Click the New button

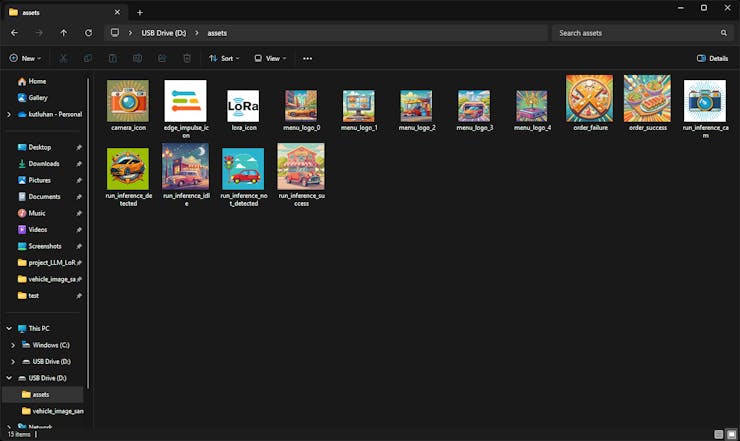point(26,58)
